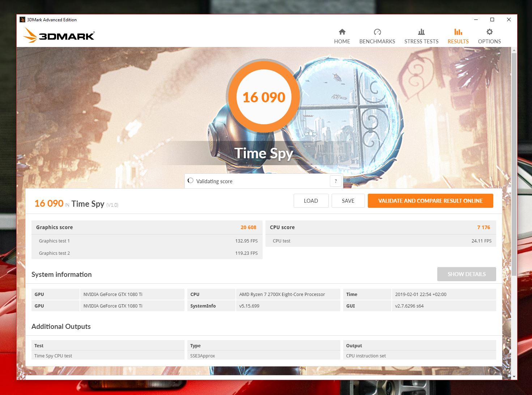Click the SAVE button
This screenshot has width=532, height=395.
348,201
